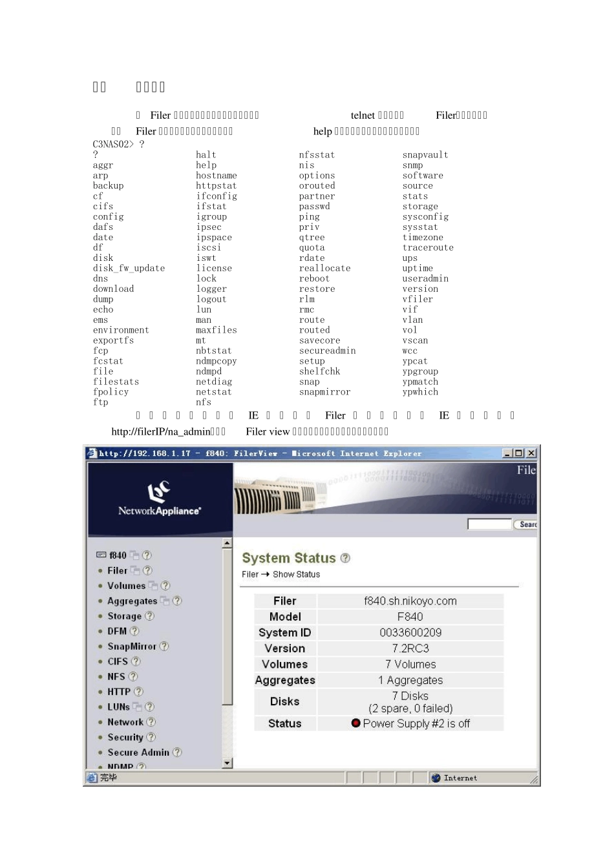Click the 7 Volumes value

410,664
